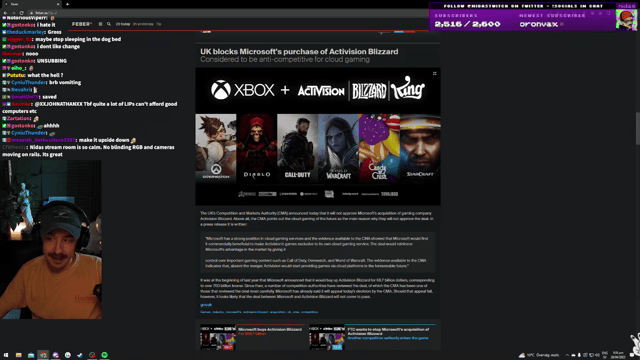Go forward in the browser
Viewport: 640px width, 360px height.
point(13,13)
